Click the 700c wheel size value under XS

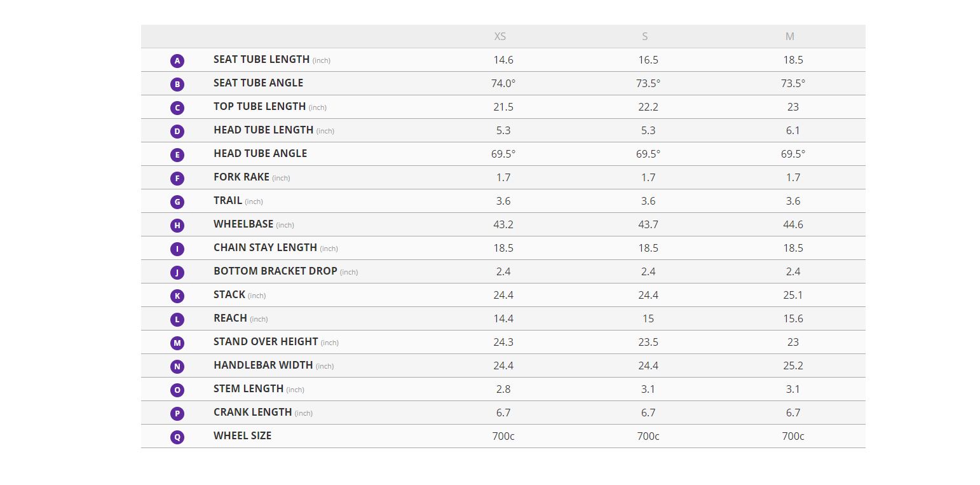503,436
